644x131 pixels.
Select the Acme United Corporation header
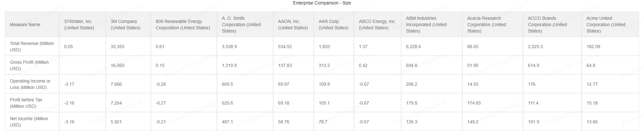click(x=606, y=25)
